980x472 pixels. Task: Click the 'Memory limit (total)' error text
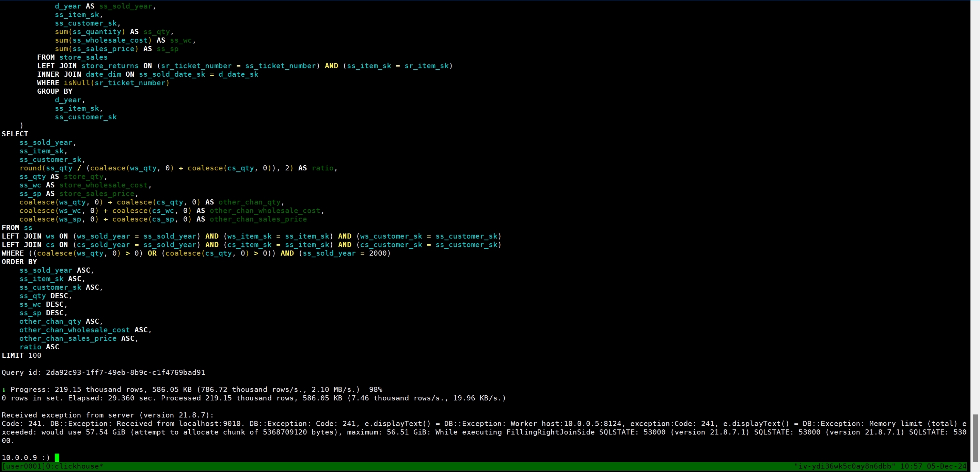[915, 423]
